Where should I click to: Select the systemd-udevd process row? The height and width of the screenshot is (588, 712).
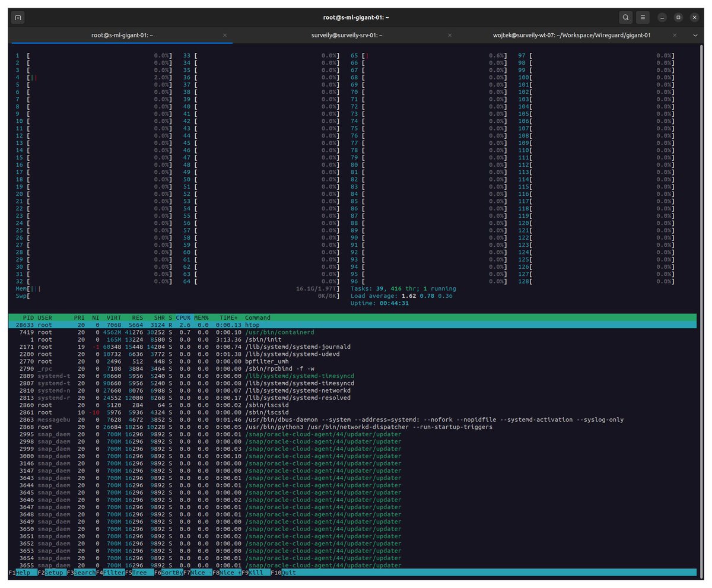pos(352,354)
